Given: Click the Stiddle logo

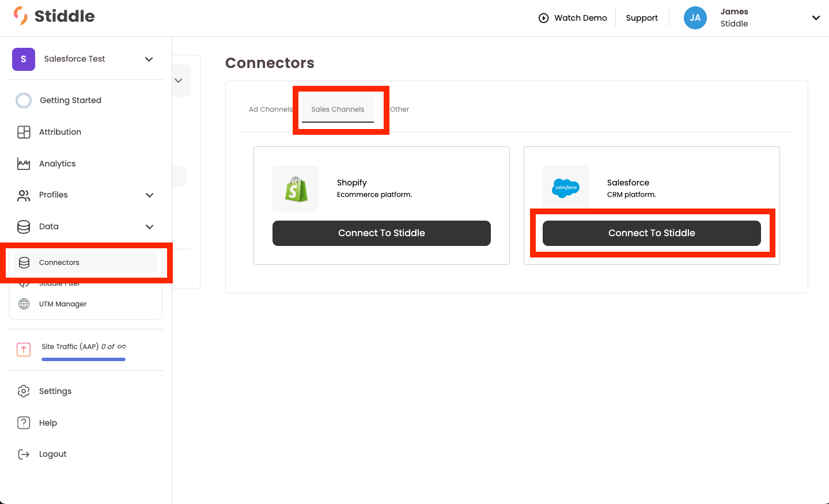Looking at the screenshot, I should (x=54, y=16).
